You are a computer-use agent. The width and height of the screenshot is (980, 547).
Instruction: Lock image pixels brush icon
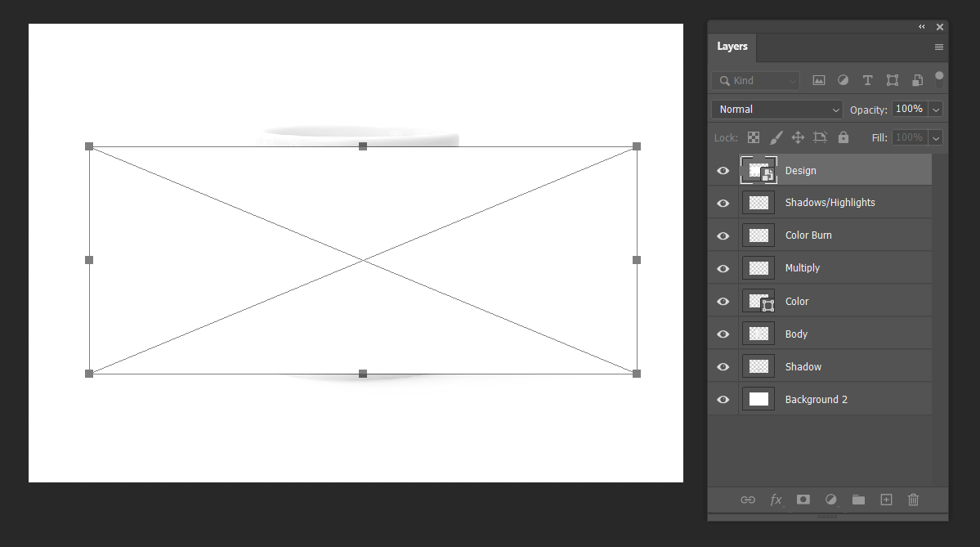776,137
